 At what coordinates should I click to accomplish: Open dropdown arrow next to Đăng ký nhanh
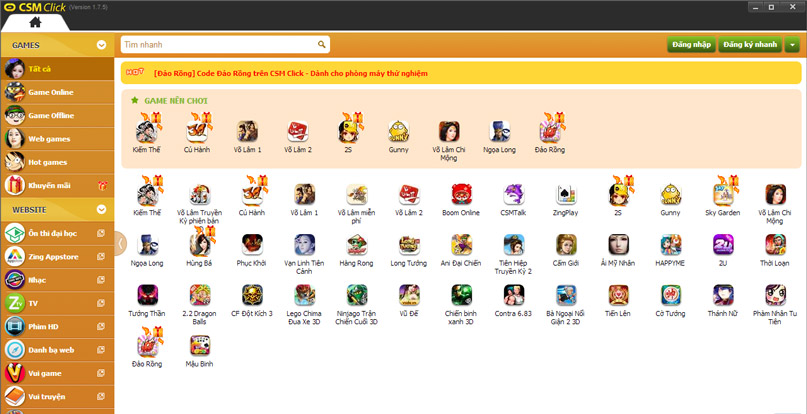pyautogui.click(x=792, y=45)
